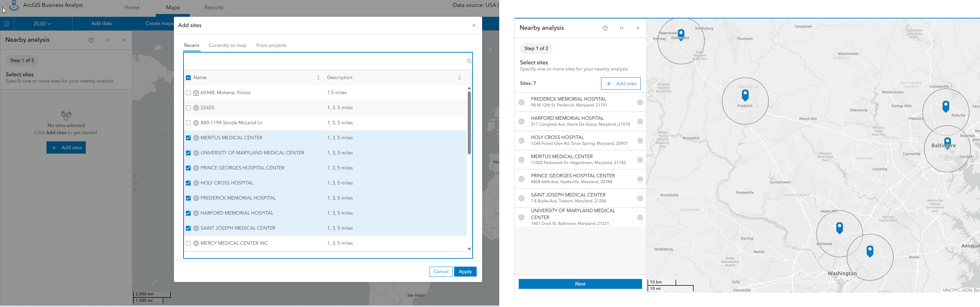Open the hamburger menu in the blue toolbar
The height and width of the screenshot is (307, 980).
point(7,24)
